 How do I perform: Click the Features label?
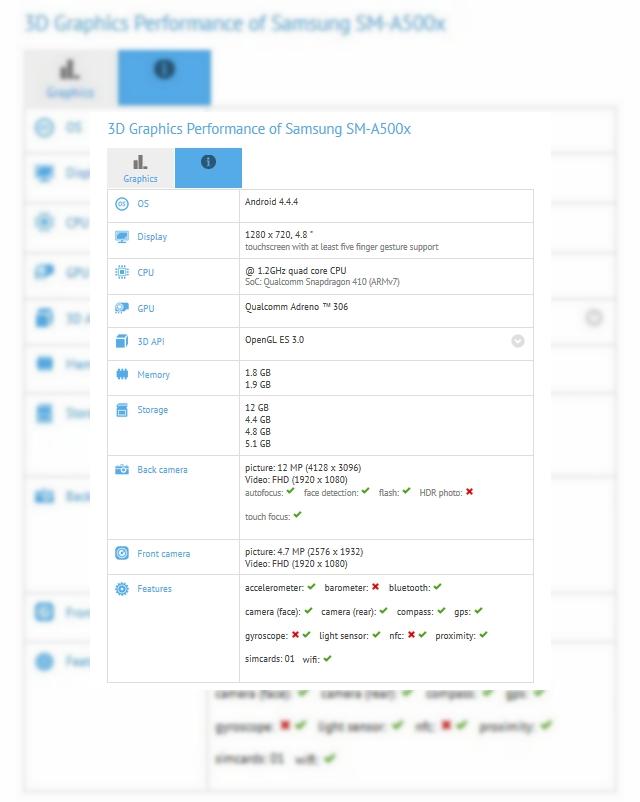click(155, 589)
